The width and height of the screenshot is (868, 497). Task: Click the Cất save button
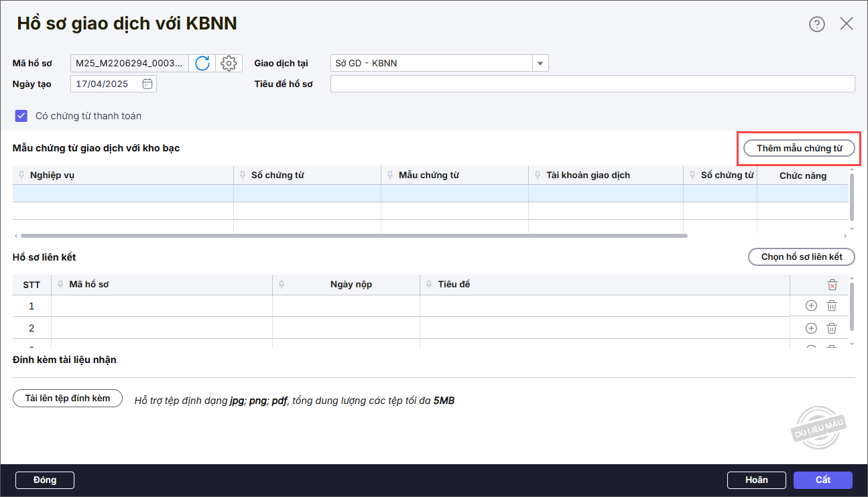[822, 480]
